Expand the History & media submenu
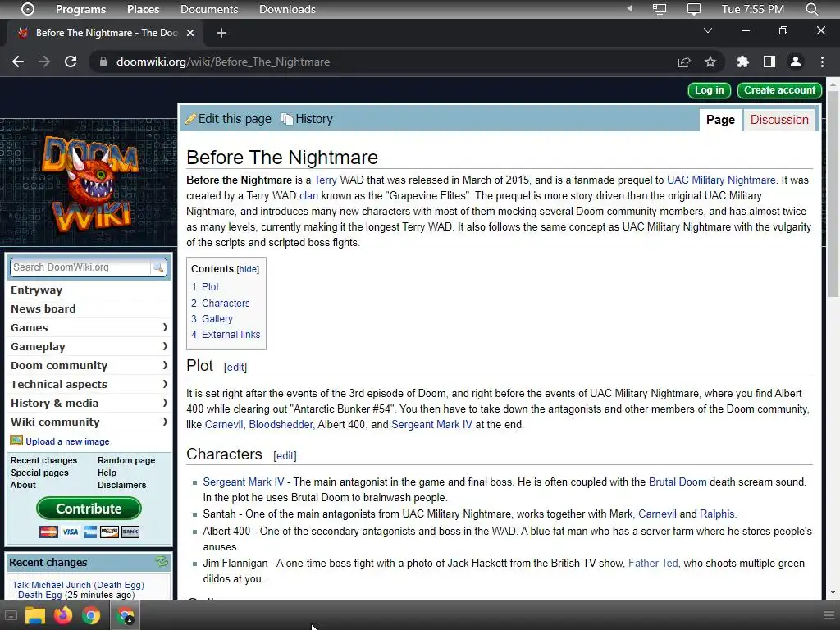The height and width of the screenshot is (630, 840). pos(165,403)
